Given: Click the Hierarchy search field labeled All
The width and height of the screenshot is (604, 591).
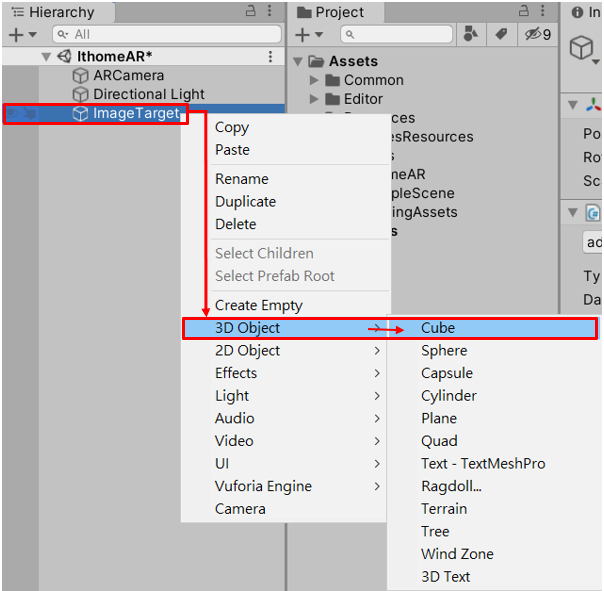Looking at the screenshot, I should [166, 34].
